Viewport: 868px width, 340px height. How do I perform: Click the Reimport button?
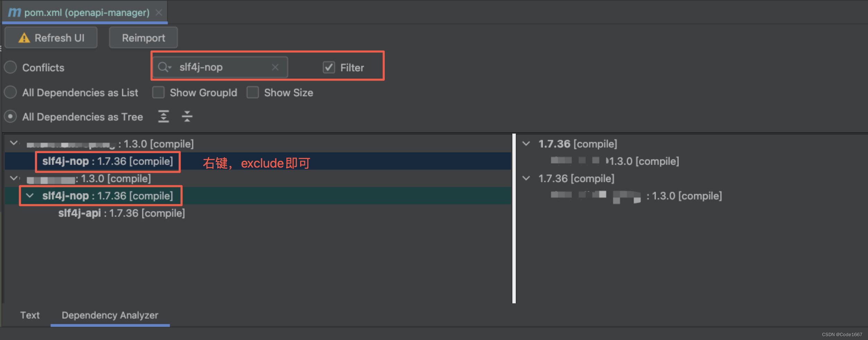tap(143, 37)
